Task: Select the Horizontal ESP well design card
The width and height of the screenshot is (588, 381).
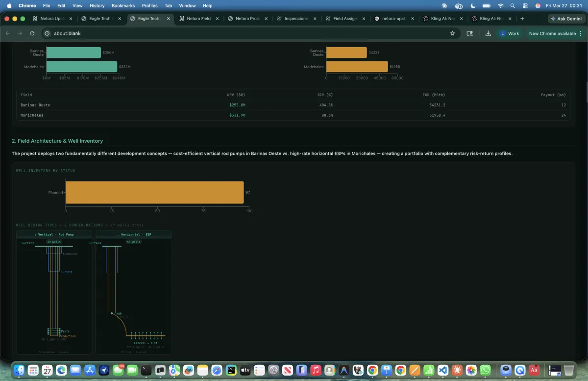Action: coord(133,292)
